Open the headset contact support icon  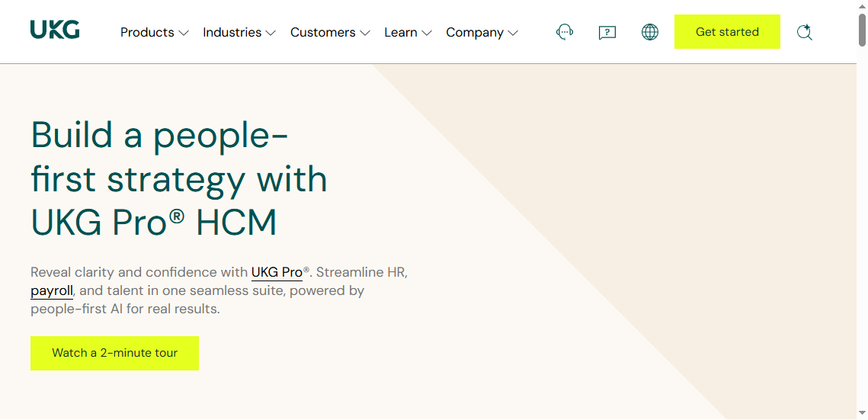click(565, 32)
